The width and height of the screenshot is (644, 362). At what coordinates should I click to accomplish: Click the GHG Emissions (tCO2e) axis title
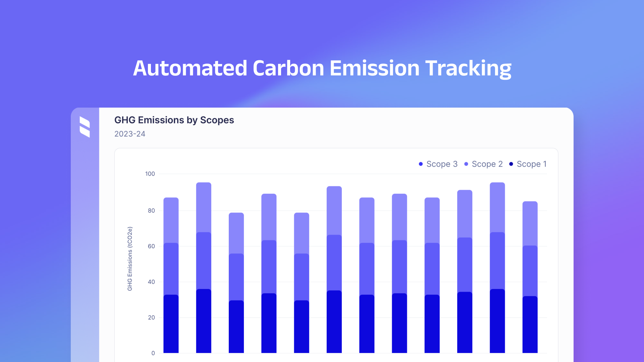130,259
